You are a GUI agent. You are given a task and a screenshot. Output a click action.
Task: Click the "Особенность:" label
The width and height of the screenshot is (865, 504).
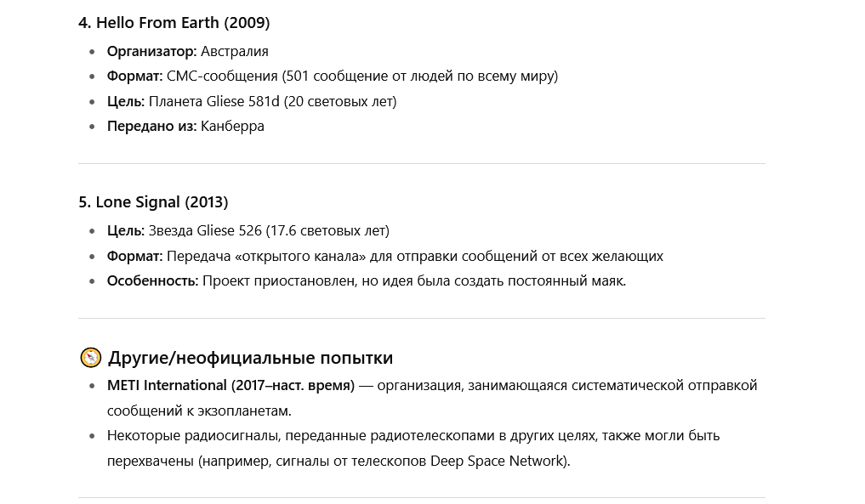coord(153,281)
